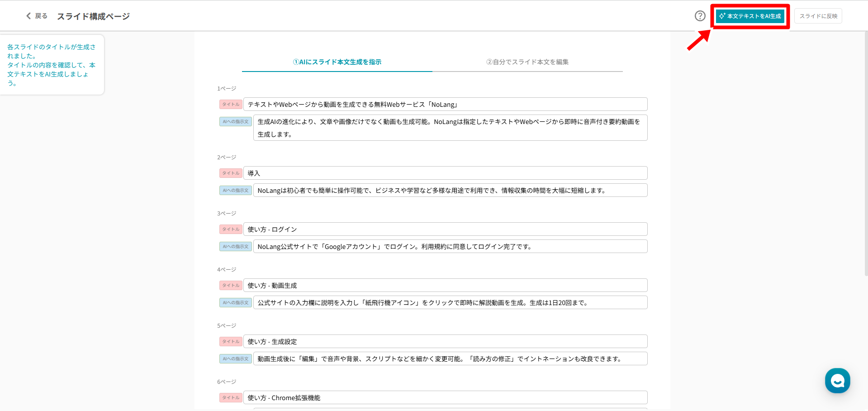The width and height of the screenshot is (868, 411).
Task: Click the page 6 タイトル label tag
Action: (231, 397)
